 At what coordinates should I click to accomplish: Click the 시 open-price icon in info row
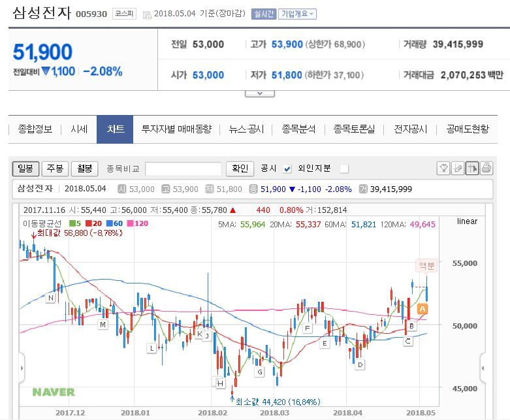point(121,189)
